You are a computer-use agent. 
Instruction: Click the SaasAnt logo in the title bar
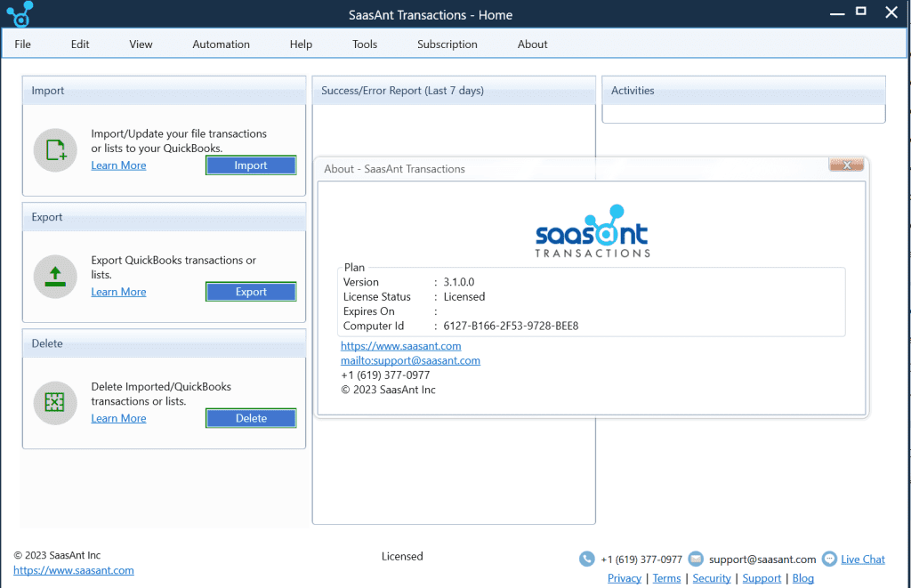(x=20, y=13)
